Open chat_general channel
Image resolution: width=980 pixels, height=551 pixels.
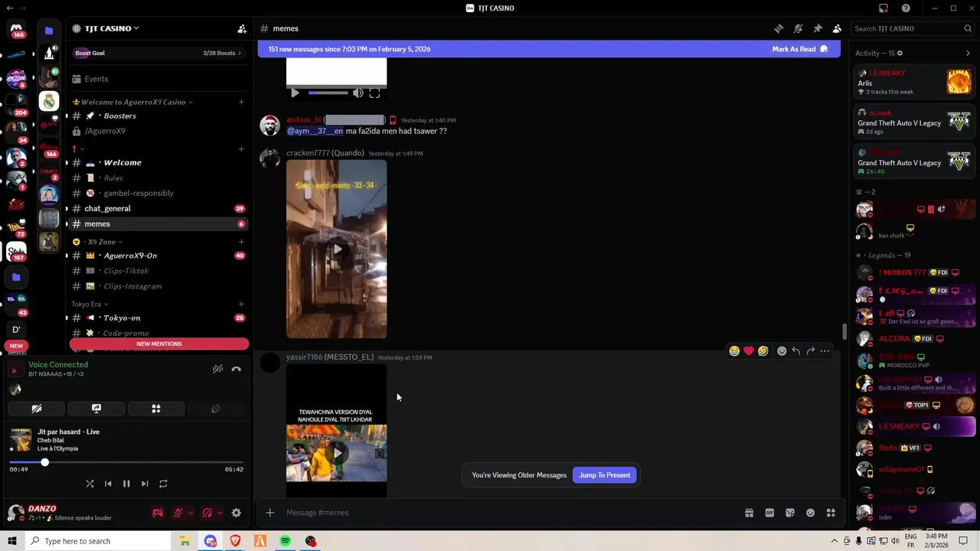tap(157, 208)
